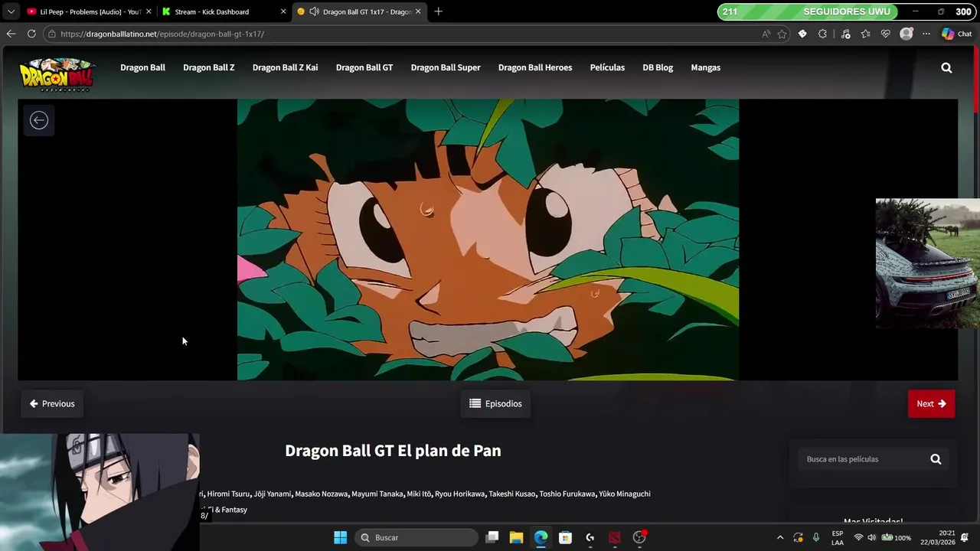Open the Dragon Ball Z Kai menu
The height and width of the screenshot is (551, 980).
click(x=285, y=67)
